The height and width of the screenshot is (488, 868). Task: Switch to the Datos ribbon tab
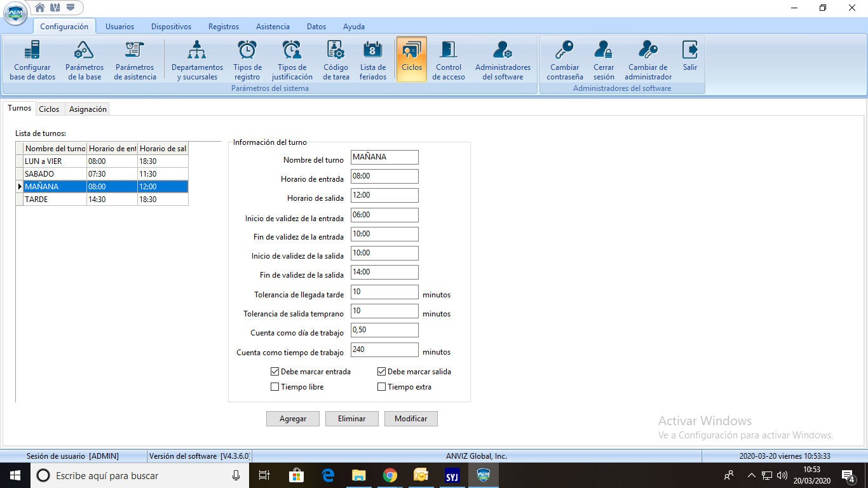coord(316,27)
